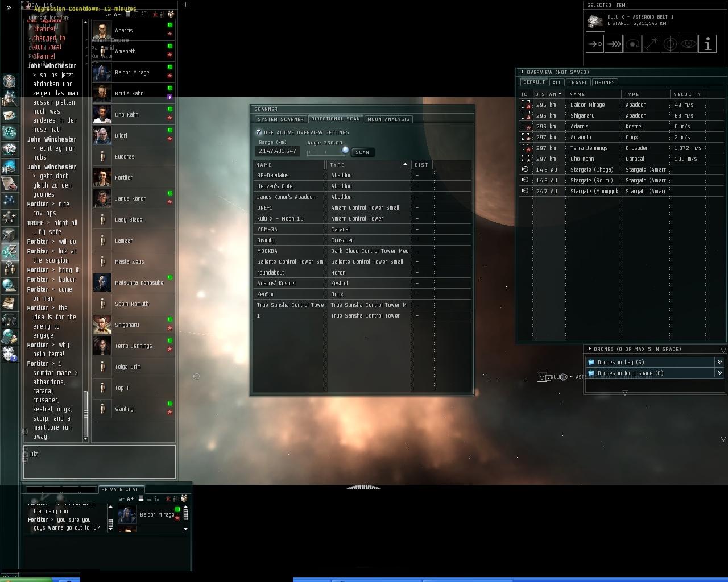Viewport: 728px width, 582px height.
Task: Open the Travel overview tab
Action: [578, 82]
